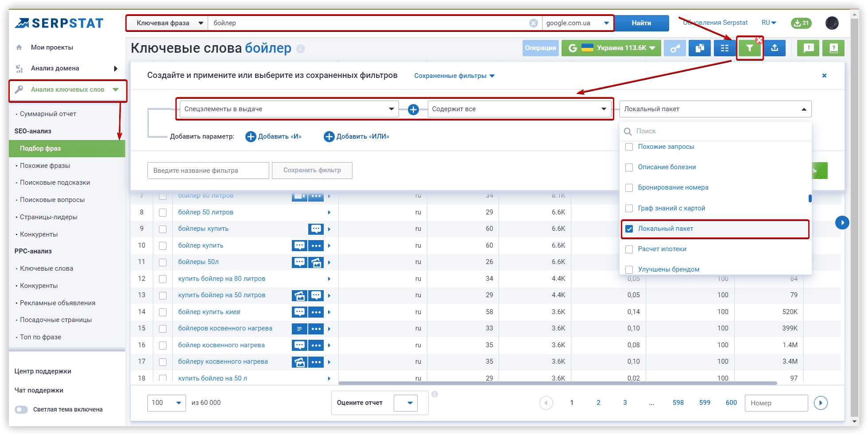The width and height of the screenshot is (868, 435).
Task: Open Сохраненные фильтры dropdown
Action: click(454, 76)
